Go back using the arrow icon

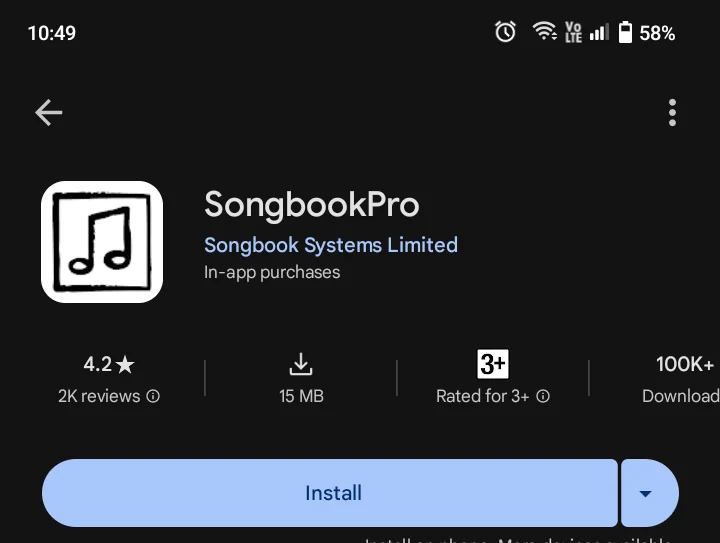pos(49,112)
